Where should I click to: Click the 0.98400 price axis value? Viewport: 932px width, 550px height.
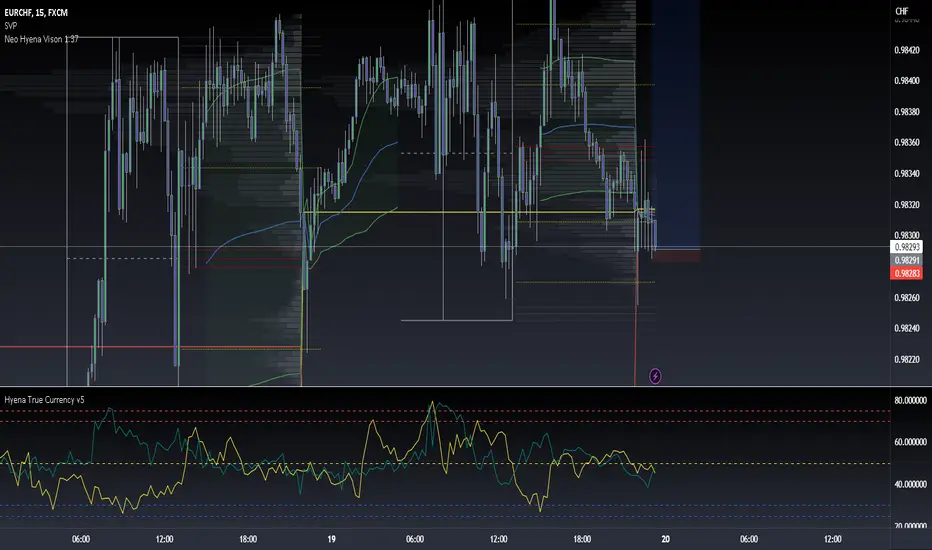click(906, 81)
